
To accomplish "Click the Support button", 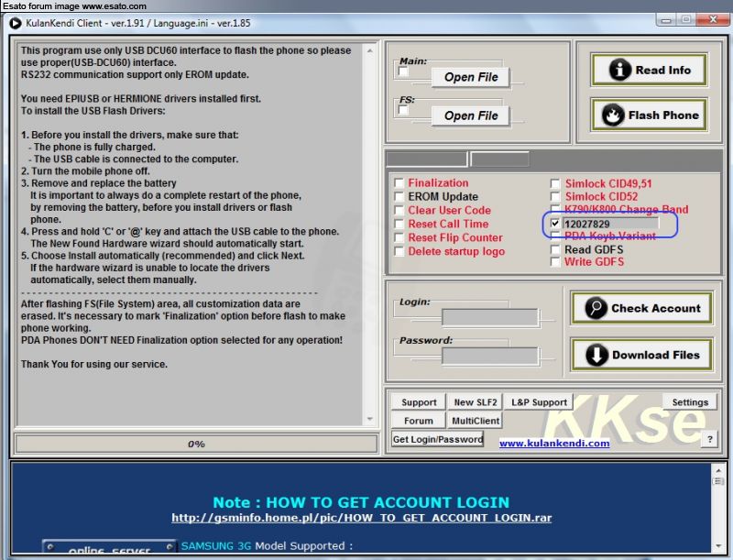I will click(x=419, y=402).
